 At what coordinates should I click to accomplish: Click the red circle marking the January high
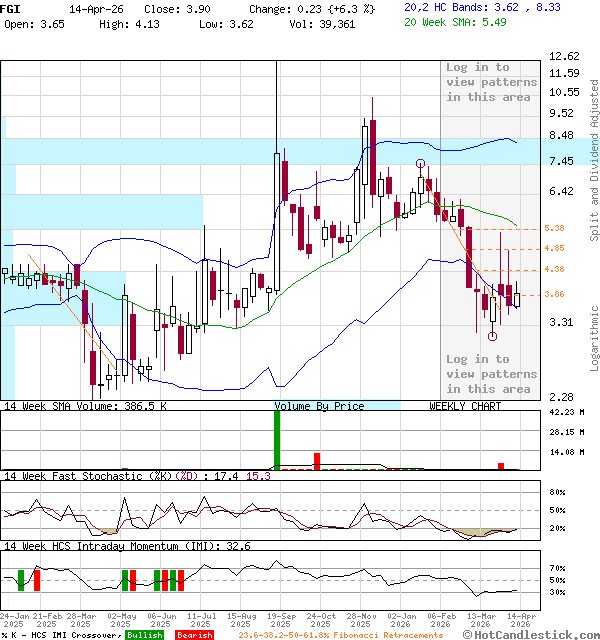click(420, 163)
